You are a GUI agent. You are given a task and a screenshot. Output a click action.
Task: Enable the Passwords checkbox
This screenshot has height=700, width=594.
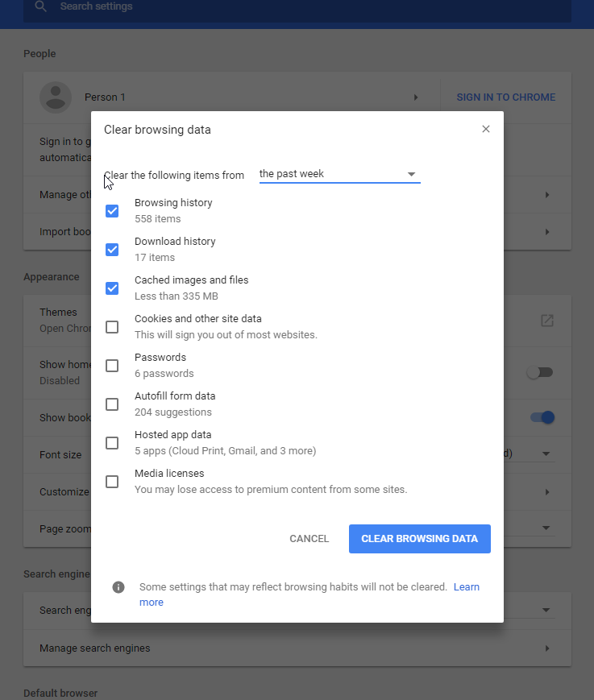(x=112, y=366)
